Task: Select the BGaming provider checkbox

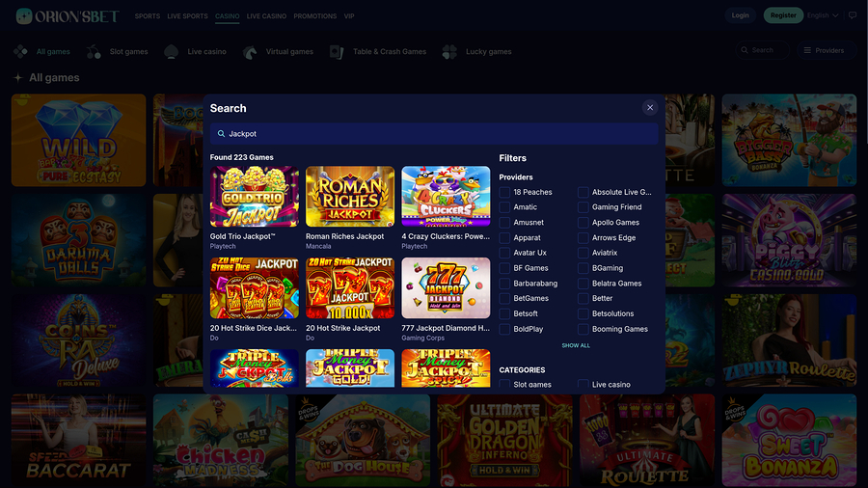Action: [x=583, y=268]
